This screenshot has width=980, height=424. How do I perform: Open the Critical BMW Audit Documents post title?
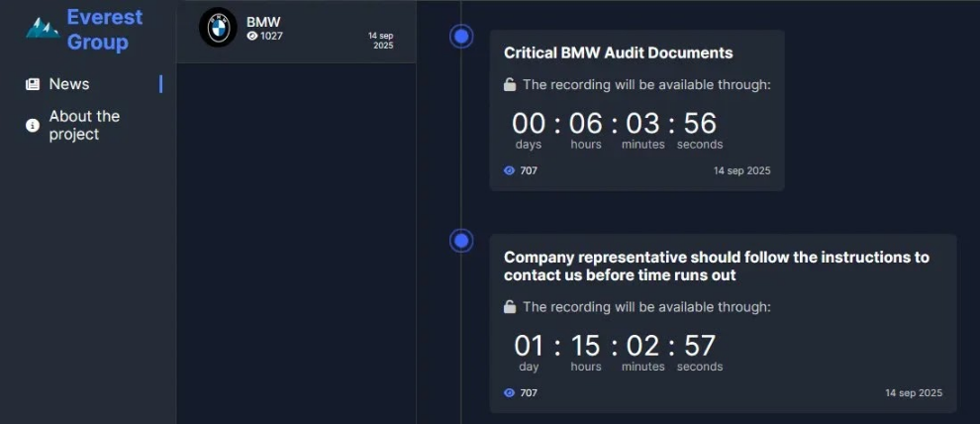pyautogui.click(x=618, y=53)
